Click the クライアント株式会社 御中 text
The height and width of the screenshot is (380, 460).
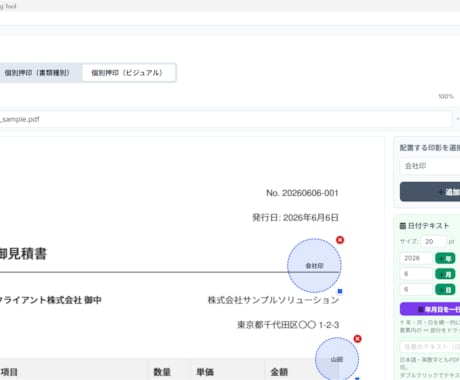coord(50,300)
